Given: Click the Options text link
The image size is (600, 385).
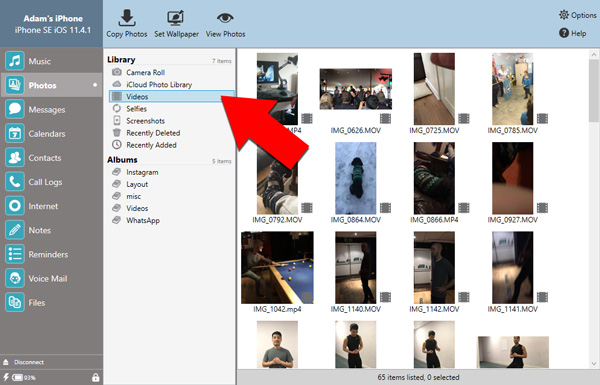Looking at the screenshot, I should coord(584,15).
